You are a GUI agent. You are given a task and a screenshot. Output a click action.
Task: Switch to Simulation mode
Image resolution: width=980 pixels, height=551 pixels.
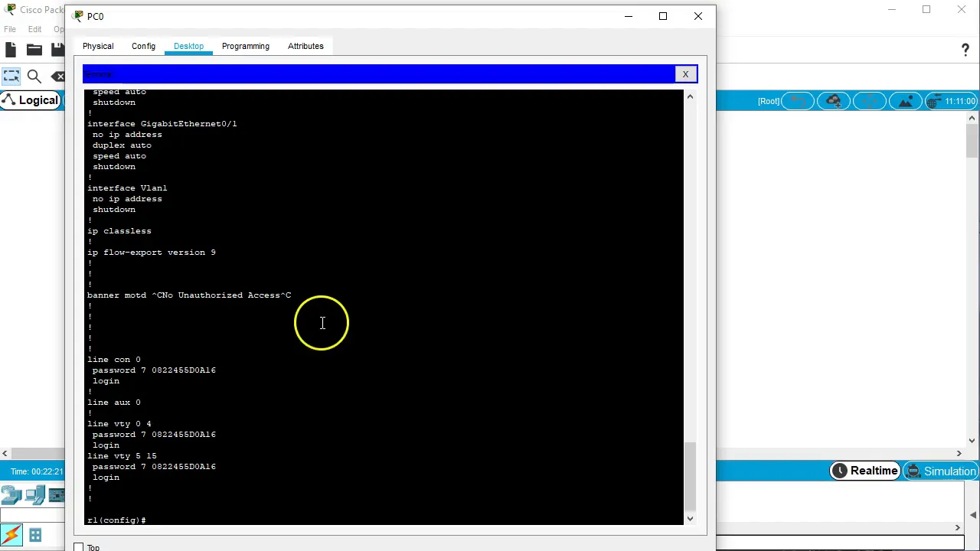[941, 471]
